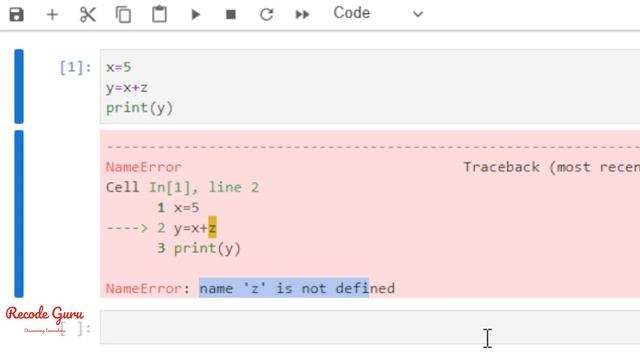Click traceback line '1 x=5'
This screenshot has width=640, height=360.
(x=178, y=207)
